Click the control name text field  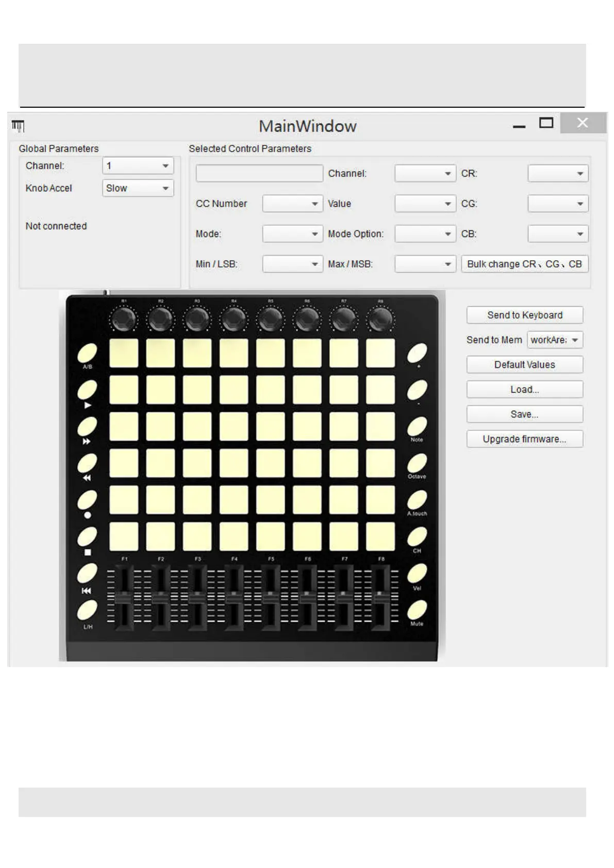[x=259, y=174]
